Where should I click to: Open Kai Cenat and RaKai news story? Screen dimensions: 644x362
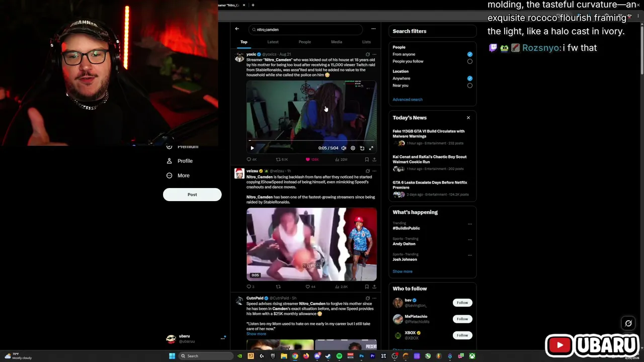click(x=432, y=163)
